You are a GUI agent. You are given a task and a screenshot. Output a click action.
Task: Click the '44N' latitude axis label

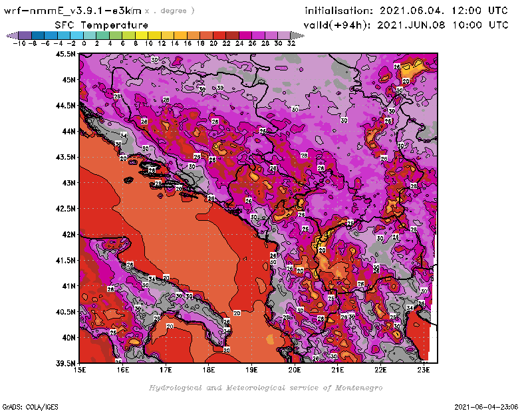[68, 131]
